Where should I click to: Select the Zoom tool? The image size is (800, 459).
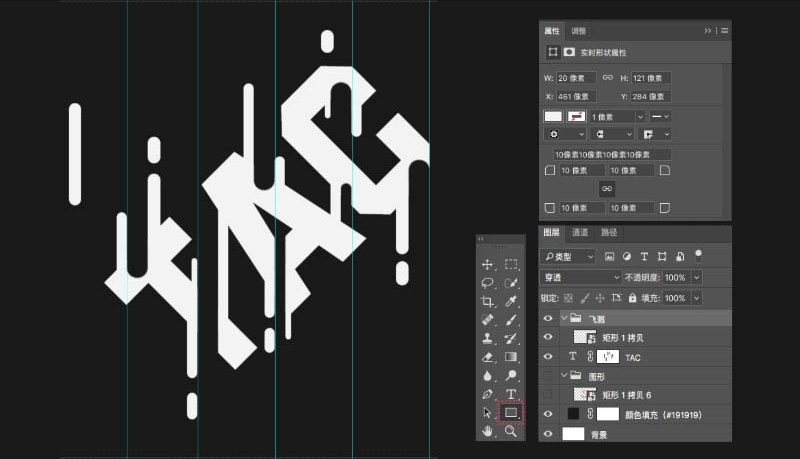pos(511,431)
